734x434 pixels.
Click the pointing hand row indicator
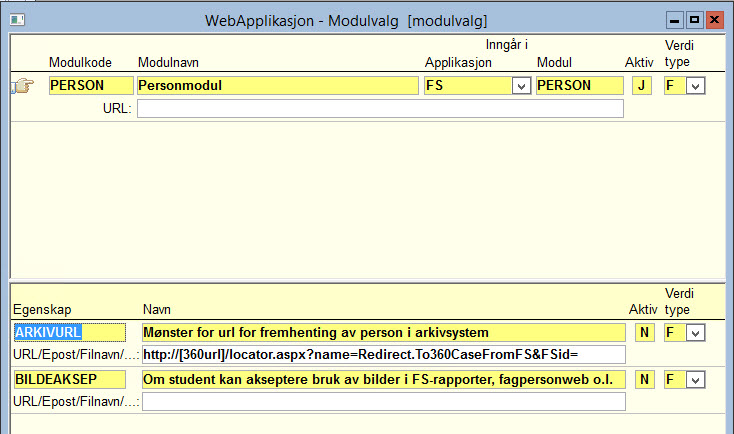[x=23, y=86]
